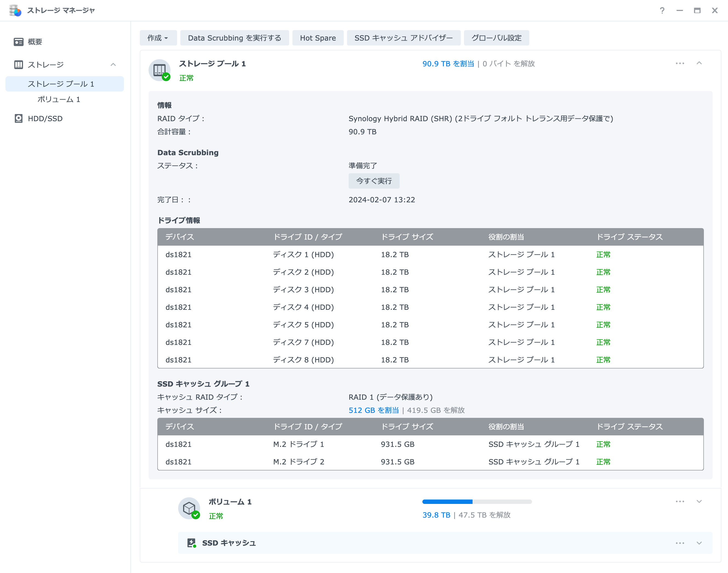Image resolution: width=728 pixels, height=573 pixels.
Task: Click the Hot Spare button
Action: [318, 38]
